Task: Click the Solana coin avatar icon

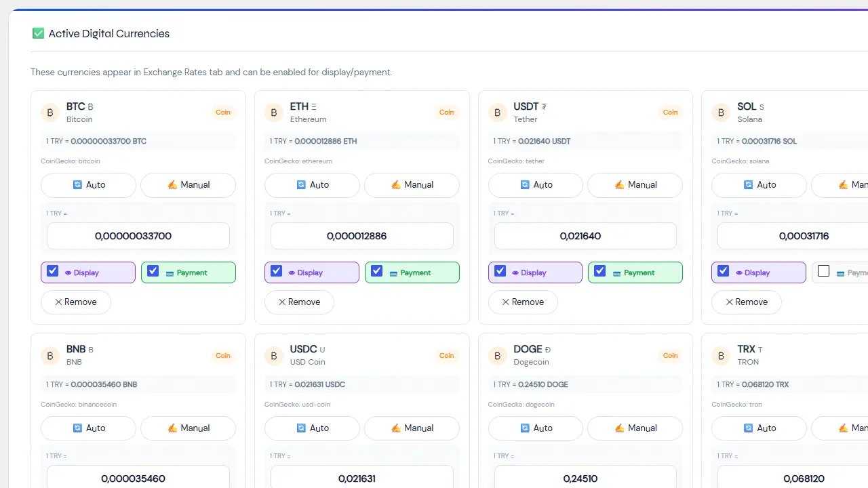Action: pyautogui.click(x=721, y=113)
